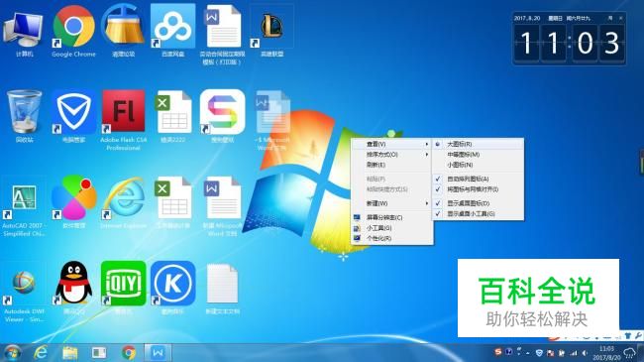This screenshot has width=644, height=362.
Task: Click the Windows Start orb
Action: point(12,353)
